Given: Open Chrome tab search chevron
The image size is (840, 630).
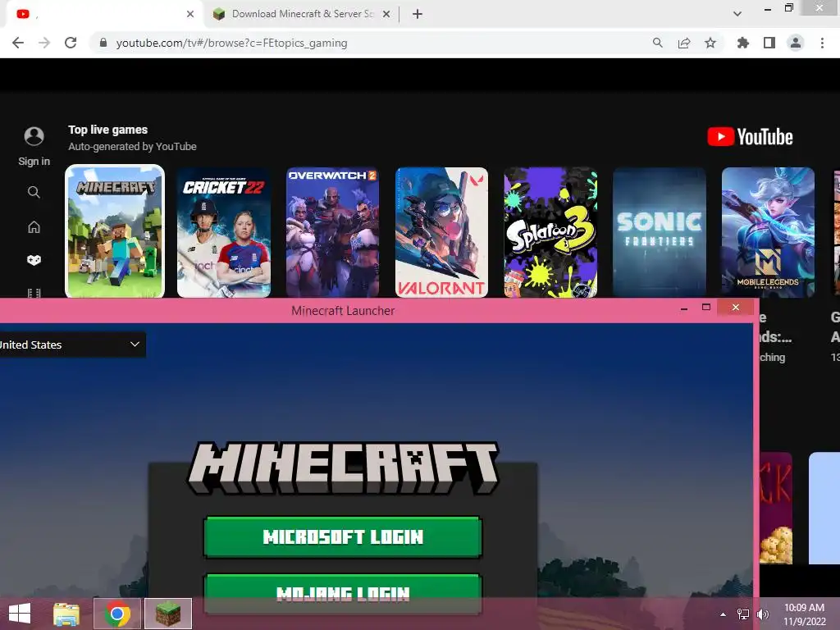Looking at the screenshot, I should click(737, 14).
